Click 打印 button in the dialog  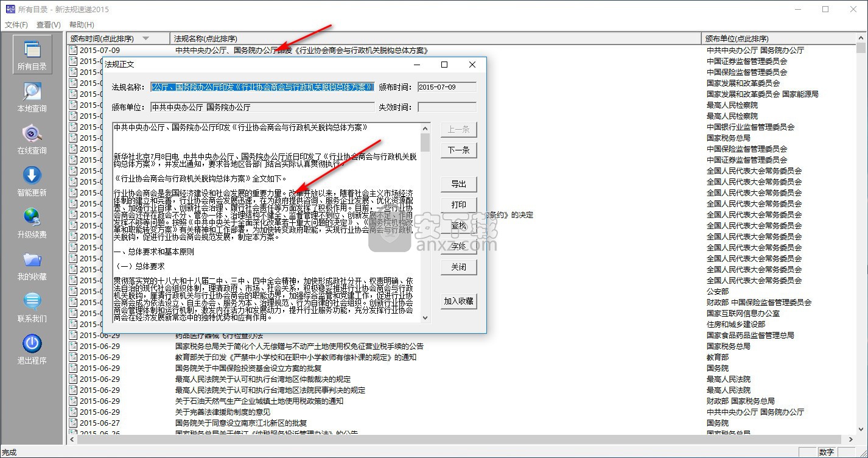click(x=459, y=205)
